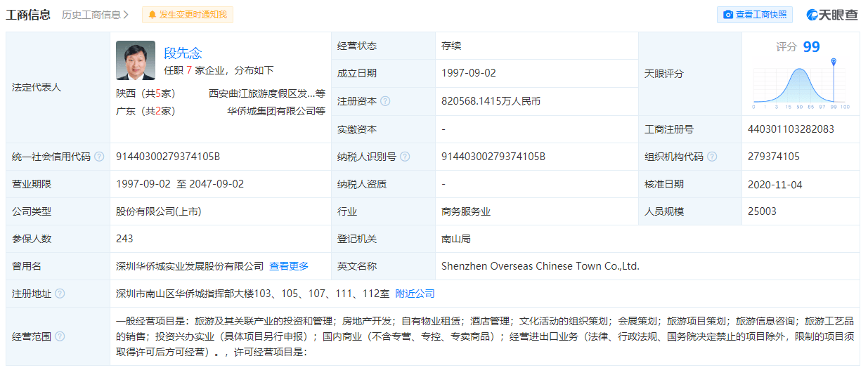
Task: Click 查看更多 link for former names
Action: click(289, 266)
